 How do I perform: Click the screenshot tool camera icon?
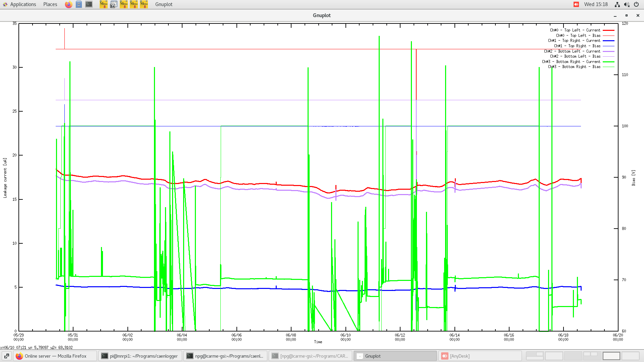tap(114, 4)
